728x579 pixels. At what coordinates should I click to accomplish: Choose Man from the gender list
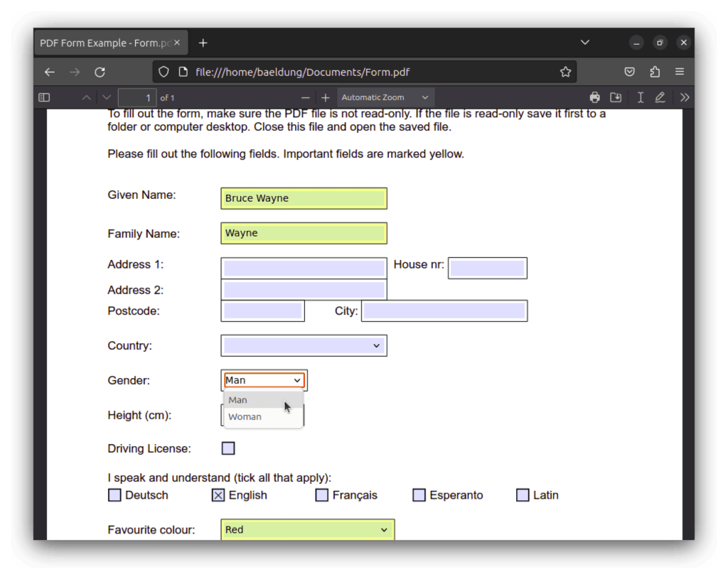click(263, 400)
